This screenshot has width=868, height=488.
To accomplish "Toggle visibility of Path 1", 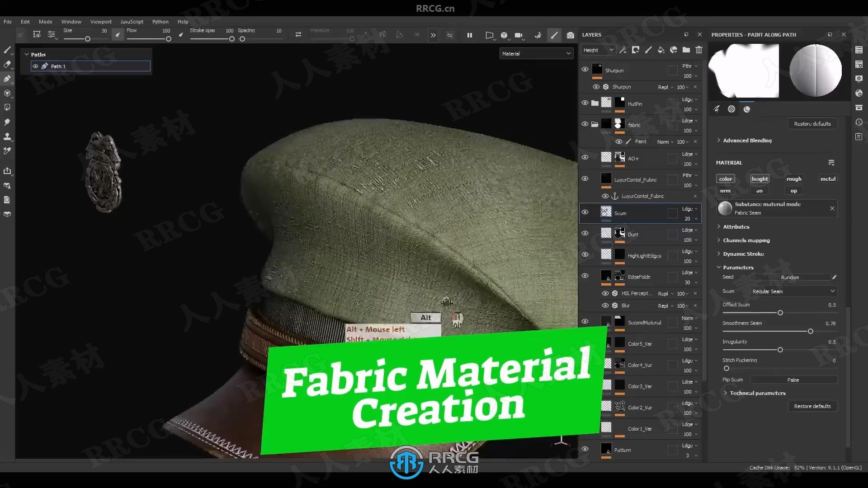I will (x=35, y=66).
